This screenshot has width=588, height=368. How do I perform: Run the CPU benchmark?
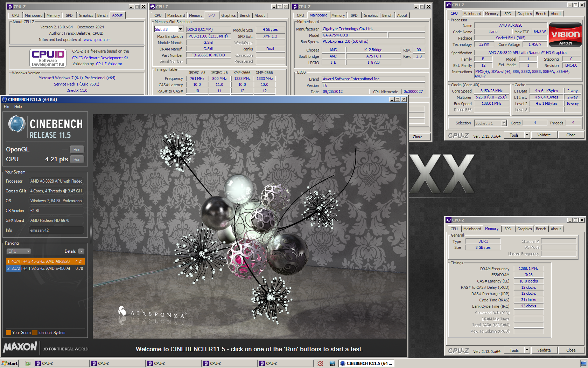pyautogui.click(x=77, y=159)
